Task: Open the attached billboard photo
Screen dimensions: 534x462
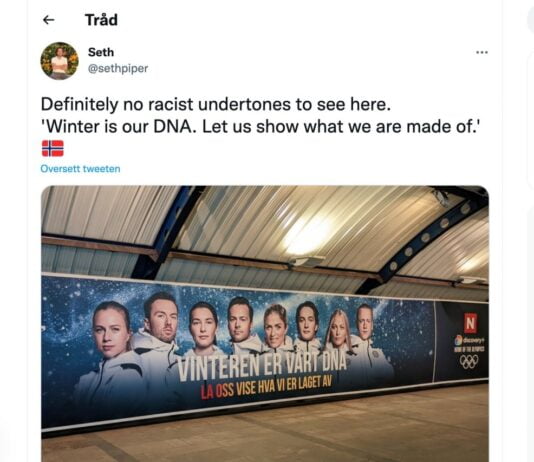Action: pos(265,323)
